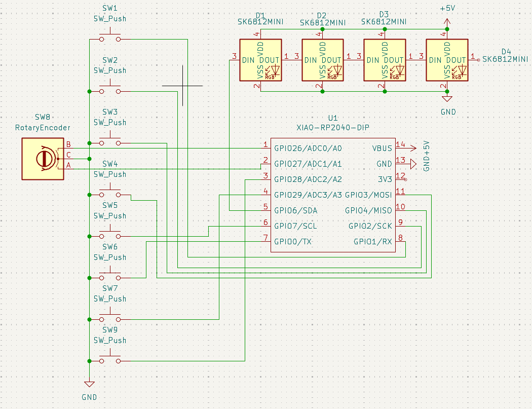Click the D2 reference label
The width and height of the screenshot is (532, 409).
322,16
